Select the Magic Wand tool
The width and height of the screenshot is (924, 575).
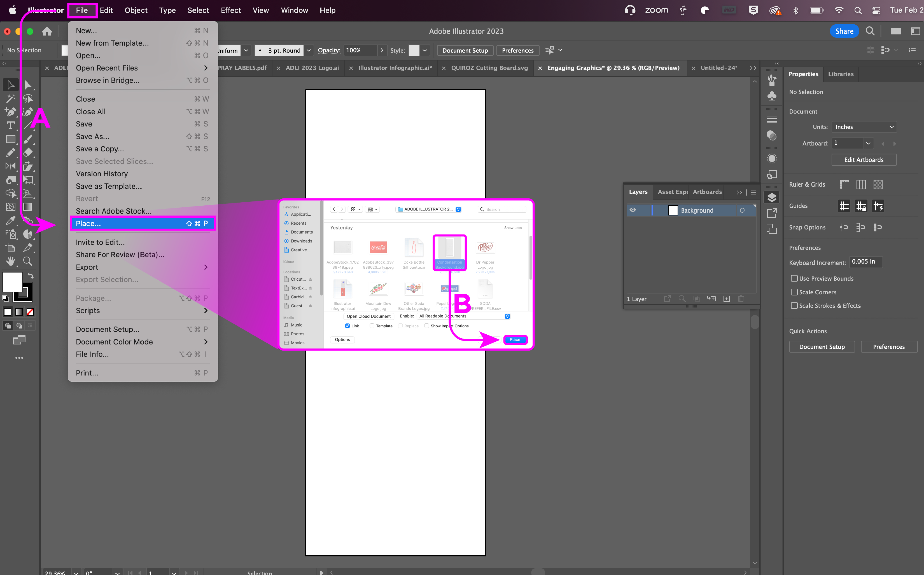tap(11, 98)
